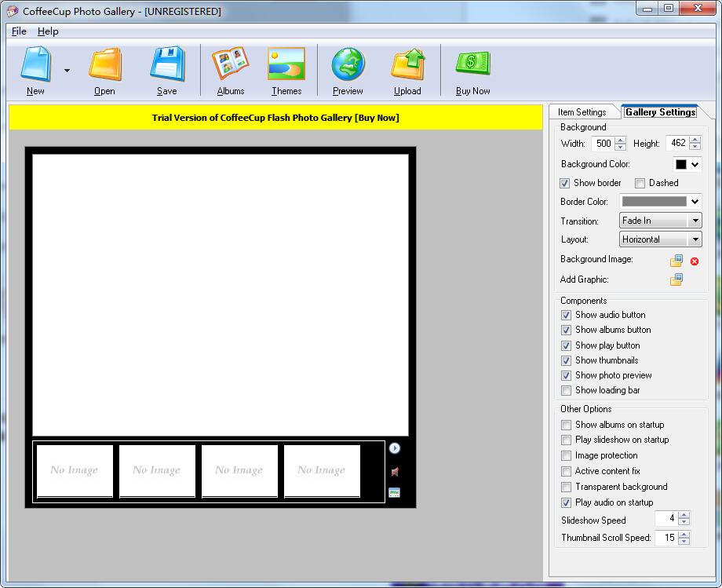Increase the Height value
The width and height of the screenshot is (722, 588).
tap(695, 140)
